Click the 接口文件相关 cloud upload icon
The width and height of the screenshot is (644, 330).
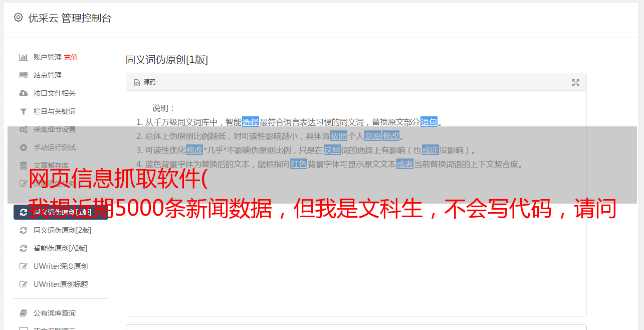23,93
